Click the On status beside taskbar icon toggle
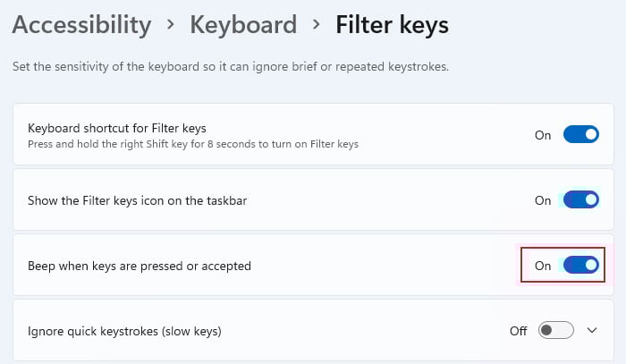Viewport: 626px width, 364px height. pos(543,200)
